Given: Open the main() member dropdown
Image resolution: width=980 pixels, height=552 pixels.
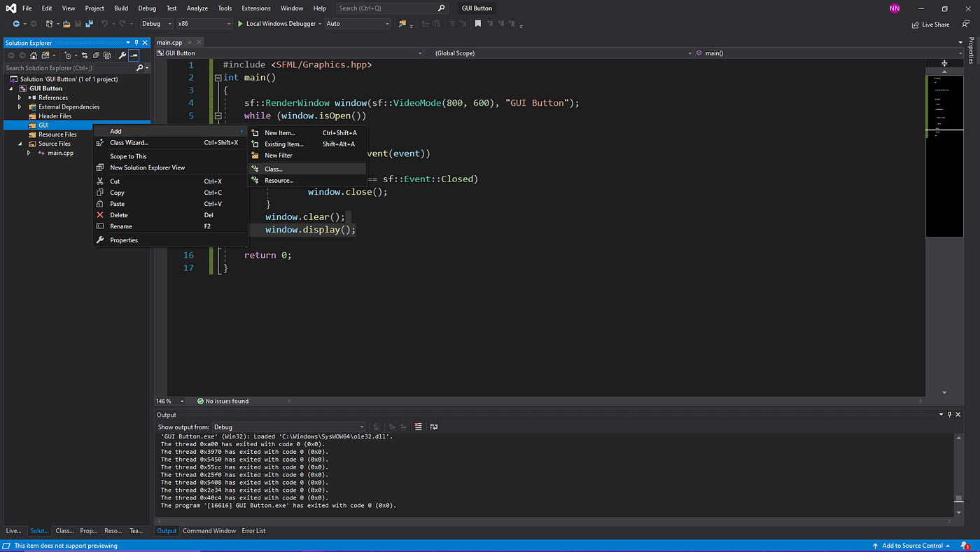Looking at the screenshot, I should (x=829, y=53).
